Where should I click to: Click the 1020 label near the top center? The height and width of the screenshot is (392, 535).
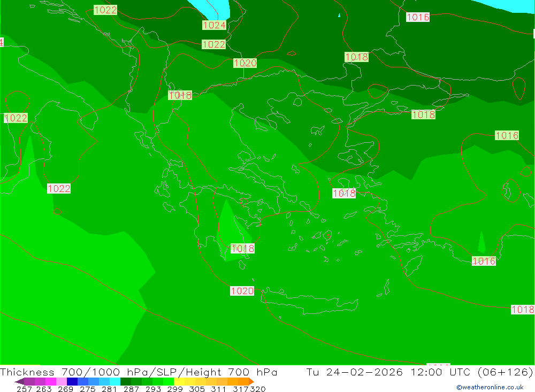coord(245,63)
